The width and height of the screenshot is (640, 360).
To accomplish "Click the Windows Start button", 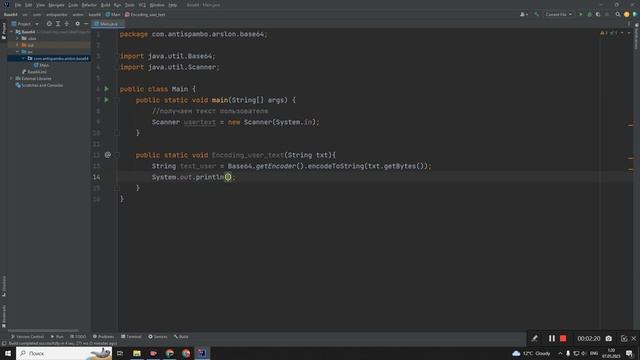I will coord(7,353).
